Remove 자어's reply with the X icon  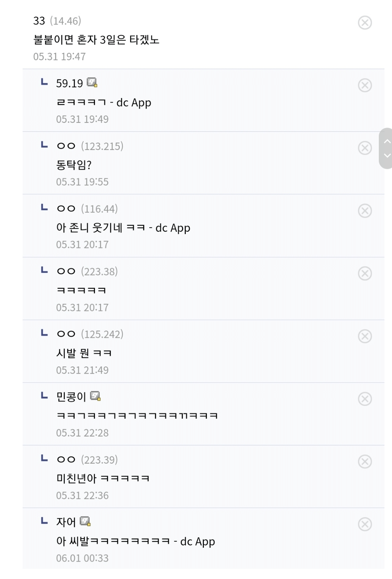(364, 524)
